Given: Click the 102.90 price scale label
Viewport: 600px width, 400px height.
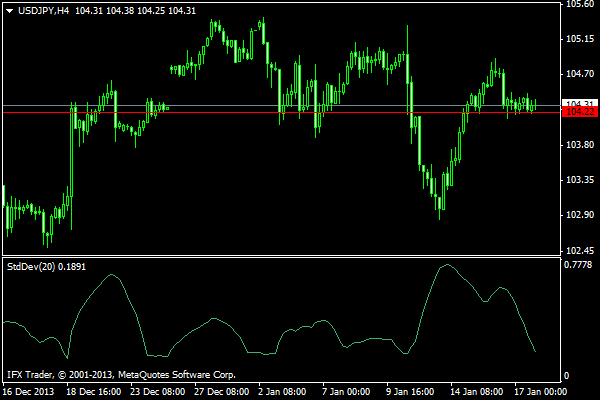Looking at the screenshot, I should click(580, 215).
